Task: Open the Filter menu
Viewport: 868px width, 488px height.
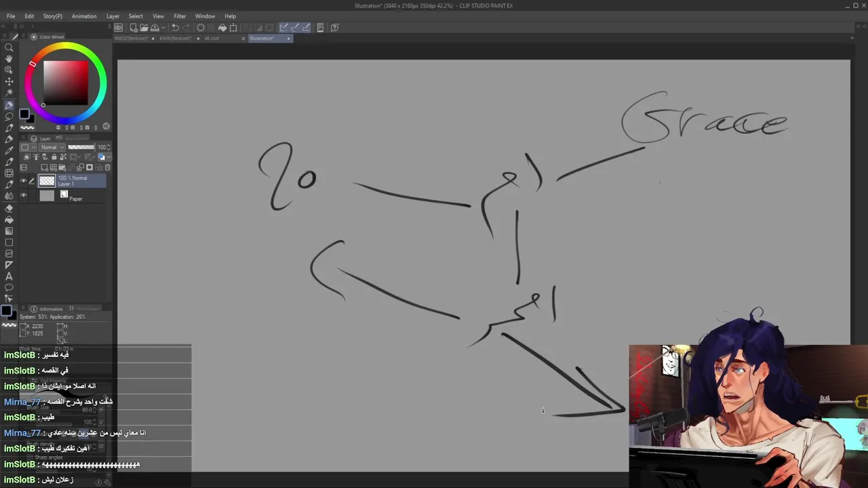Action: [x=180, y=16]
